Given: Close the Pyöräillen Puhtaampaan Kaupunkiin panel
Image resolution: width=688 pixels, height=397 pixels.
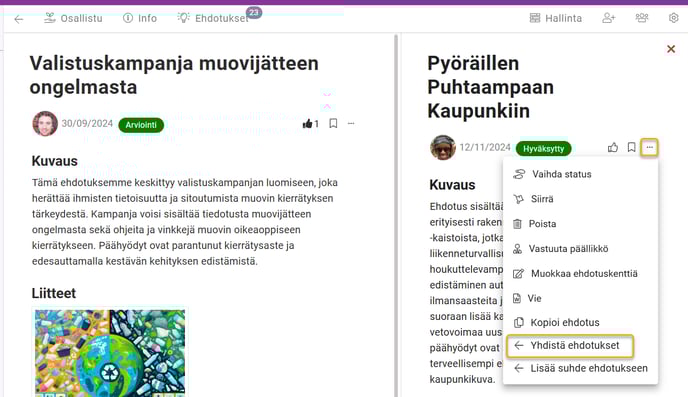Looking at the screenshot, I should pyautogui.click(x=671, y=49).
